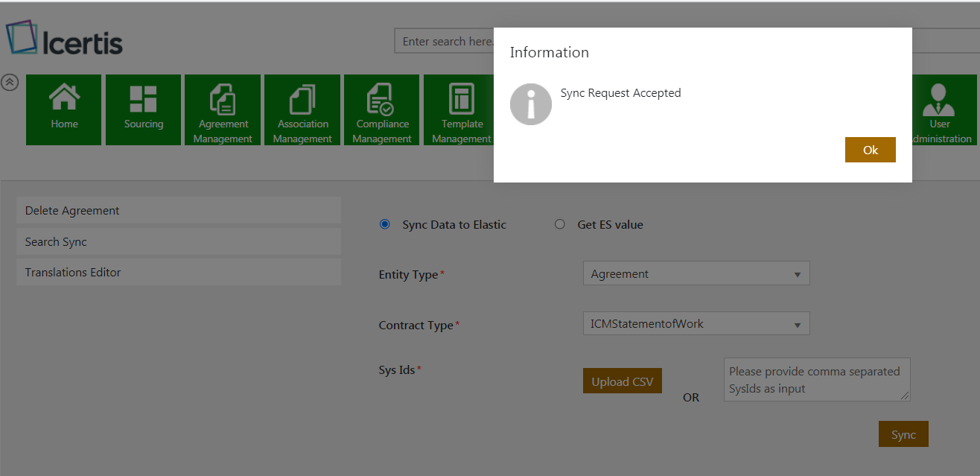This screenshot has height=476, width=980.
Task: Focus the comma separated SysIds text area
Action: [x=816, y=379]
